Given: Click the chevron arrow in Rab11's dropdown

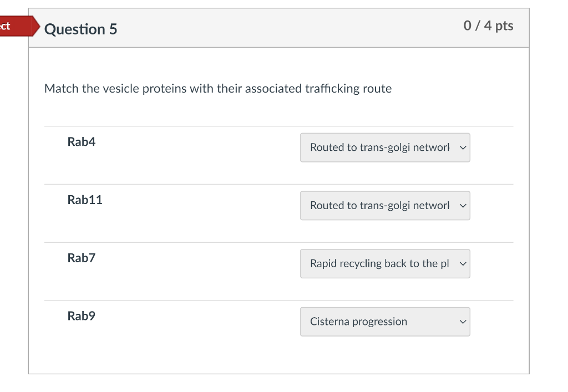Looking at the screenshot, I should [463, 206].
